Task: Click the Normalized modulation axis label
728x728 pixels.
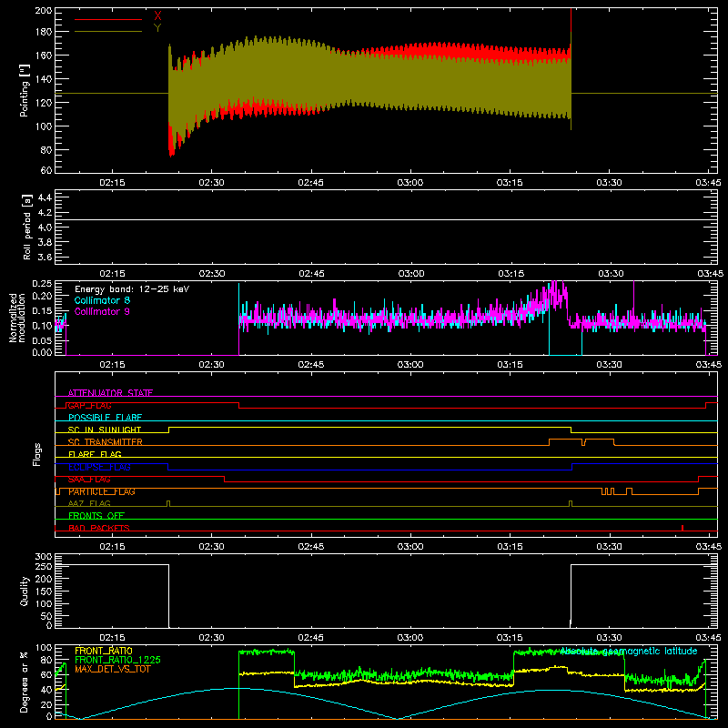Action: pos(17,318)
